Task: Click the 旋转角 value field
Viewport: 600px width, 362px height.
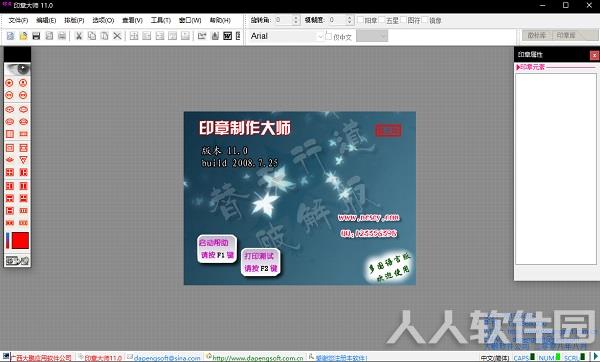Action: (x=283, y=20)
